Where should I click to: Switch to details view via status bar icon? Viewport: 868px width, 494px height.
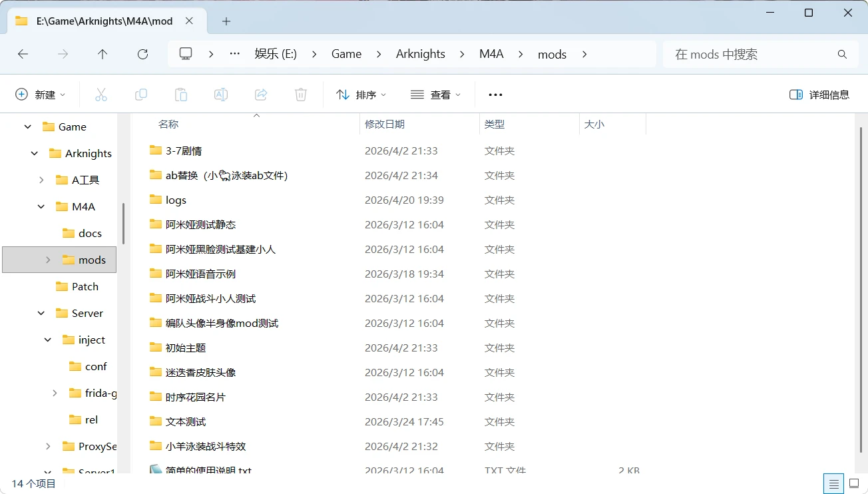[833, 483]
